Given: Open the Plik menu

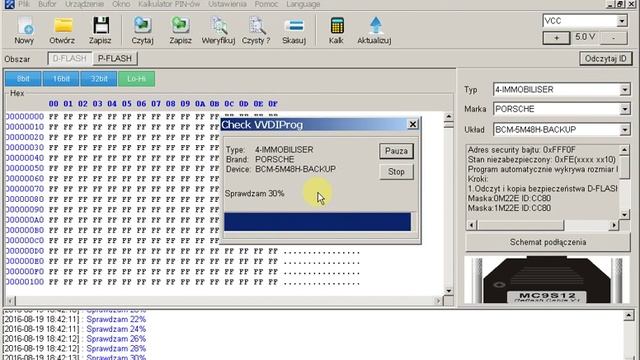Looking at the screenshot, I should [x=24, y=4].
